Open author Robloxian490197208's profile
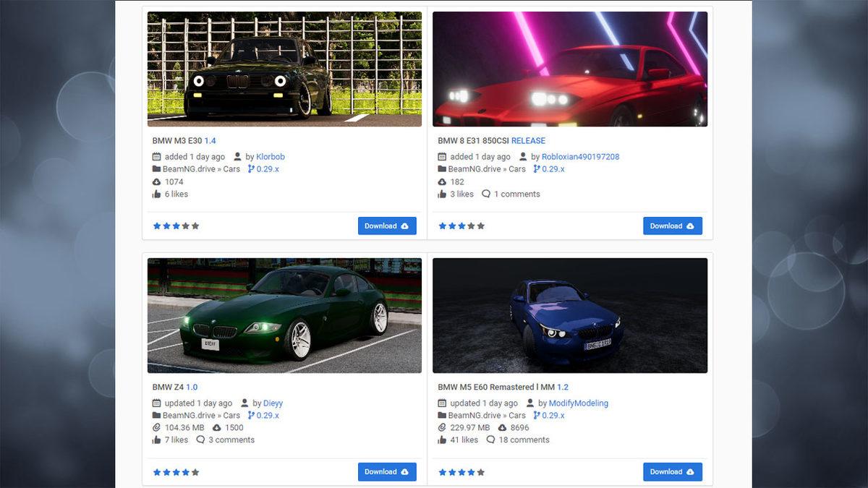868x488 pixels. click(x=581, y=157)
